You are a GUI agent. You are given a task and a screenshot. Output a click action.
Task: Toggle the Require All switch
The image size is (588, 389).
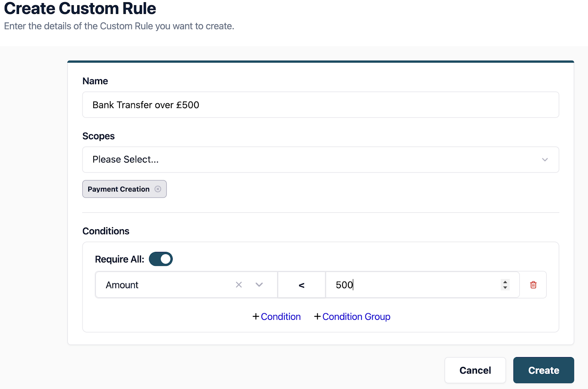point(161,259)
